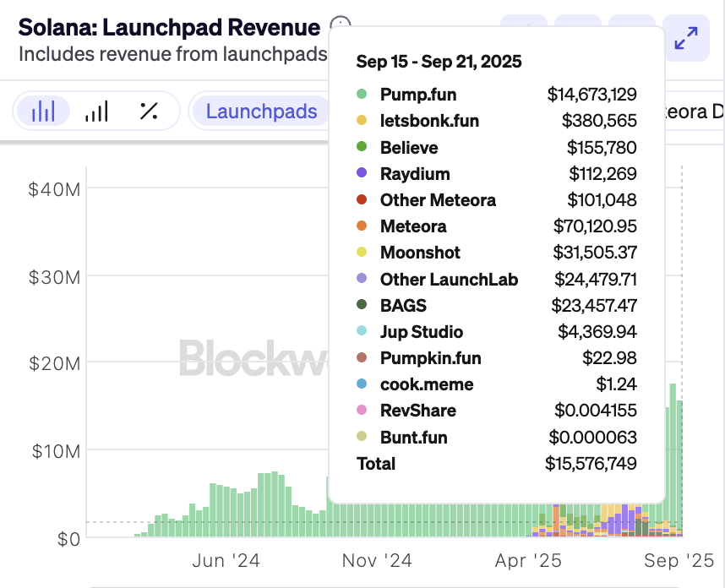Click the green Pump.fun legend dot
Image resolution: width=725 pixels, height=588 pixels.
click(x=362, y=95)
